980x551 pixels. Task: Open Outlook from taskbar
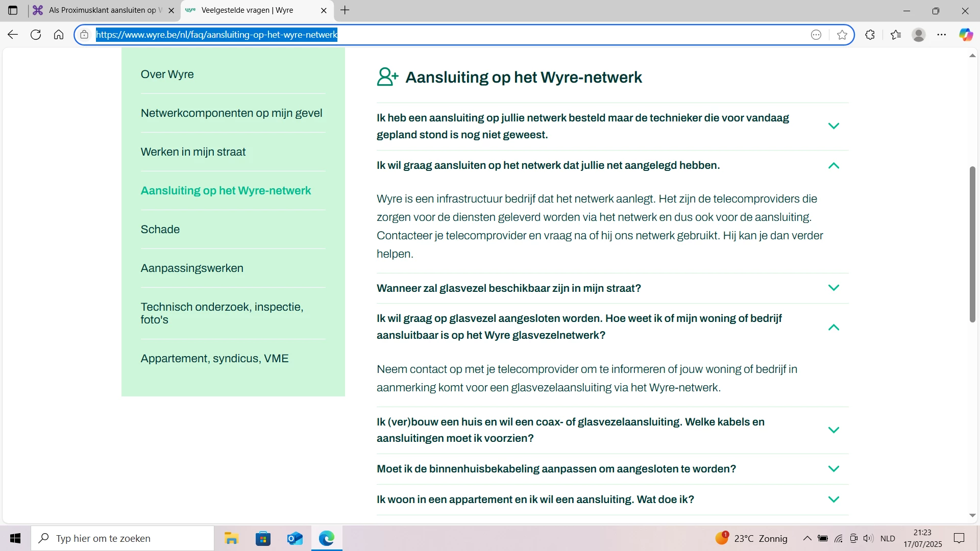[x=295, y=538]
